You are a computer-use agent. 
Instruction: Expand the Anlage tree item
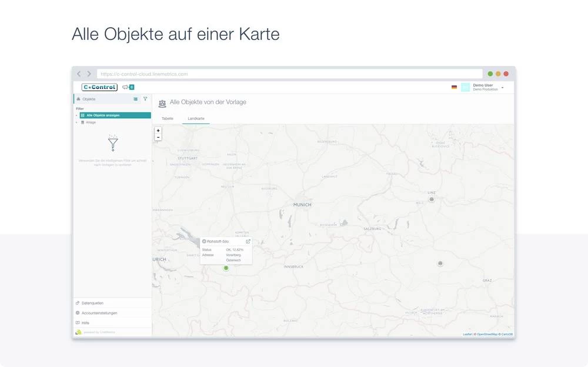tap(76, 122)
